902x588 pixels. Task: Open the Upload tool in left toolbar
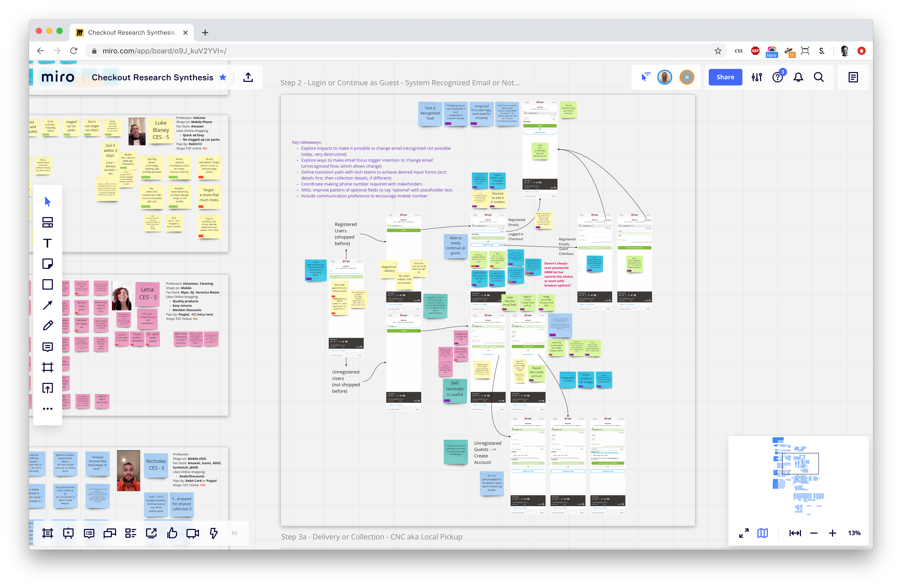(x=47, y=388)
